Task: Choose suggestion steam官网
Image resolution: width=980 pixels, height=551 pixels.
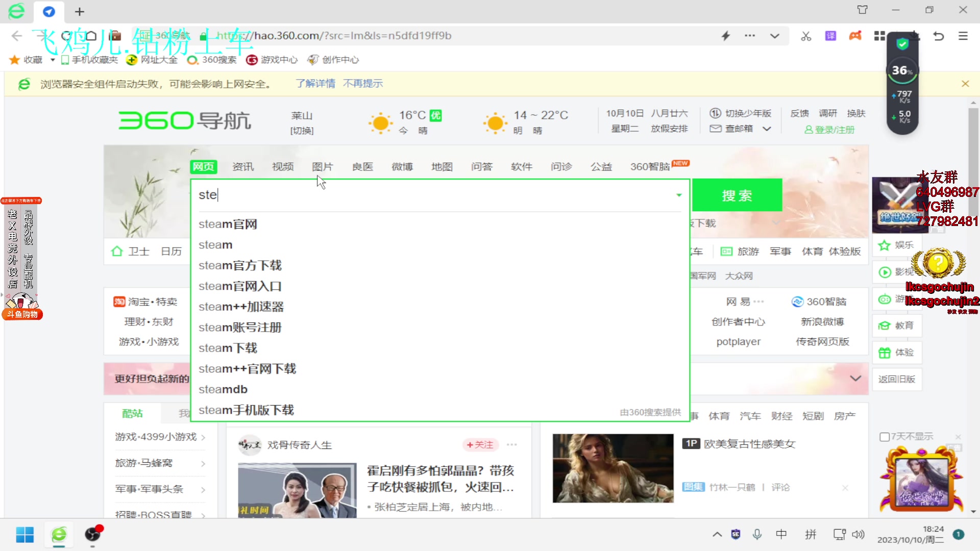Action: [x=228, y=224]
